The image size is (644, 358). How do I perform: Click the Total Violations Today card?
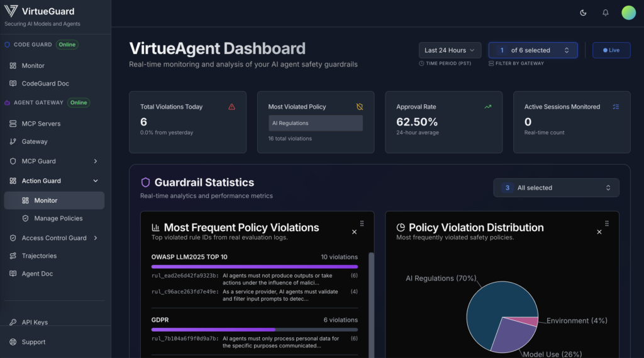187,122
